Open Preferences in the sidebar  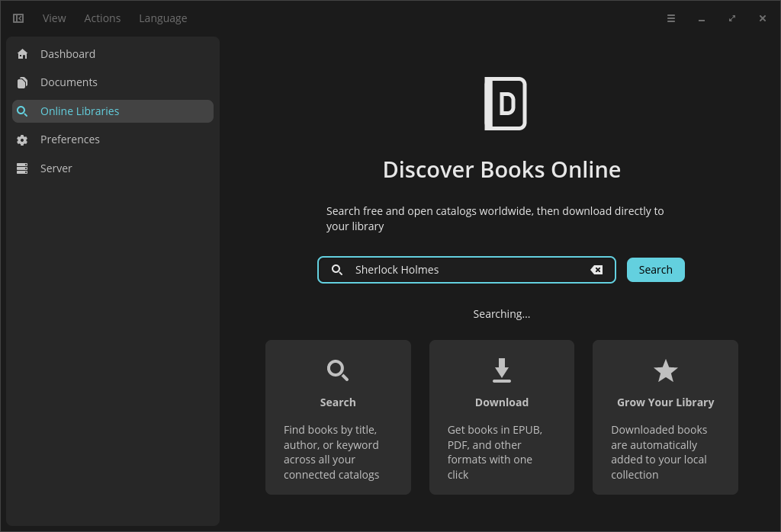(x=113, y=139)
